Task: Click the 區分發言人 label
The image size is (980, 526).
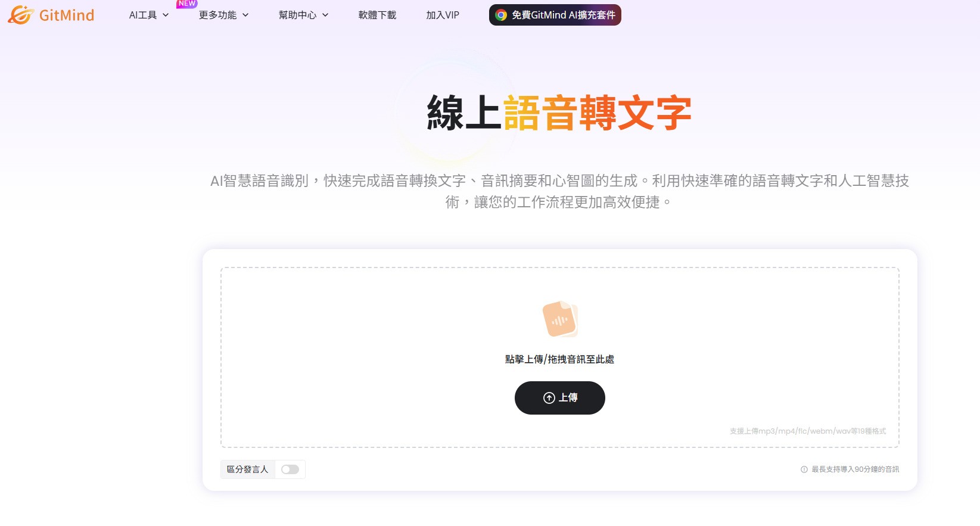Action: pos(248,469)
